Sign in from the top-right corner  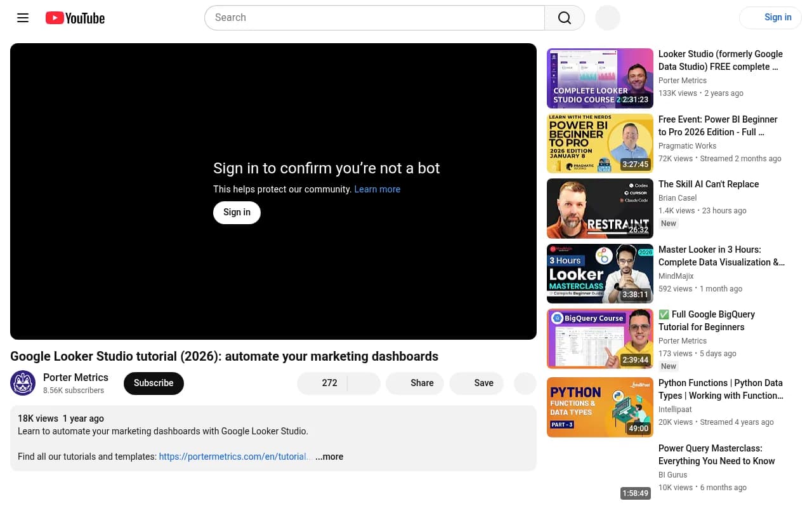point(778,17)
